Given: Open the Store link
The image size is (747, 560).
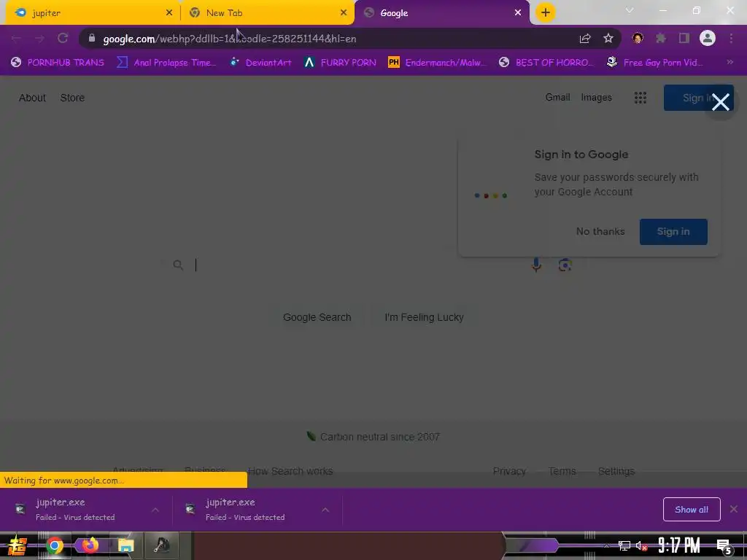Looking at the screenshot, I should pyautogui.click(x=72, y=98).
